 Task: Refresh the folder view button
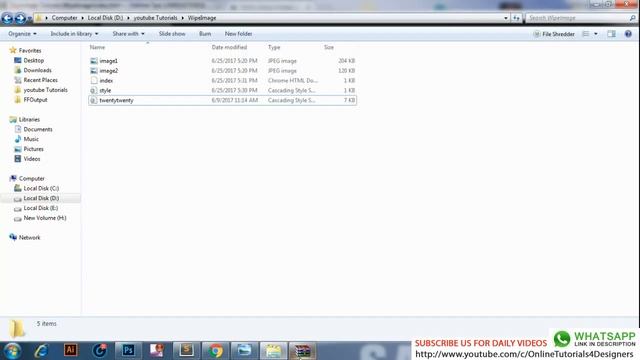coord(516,18)
